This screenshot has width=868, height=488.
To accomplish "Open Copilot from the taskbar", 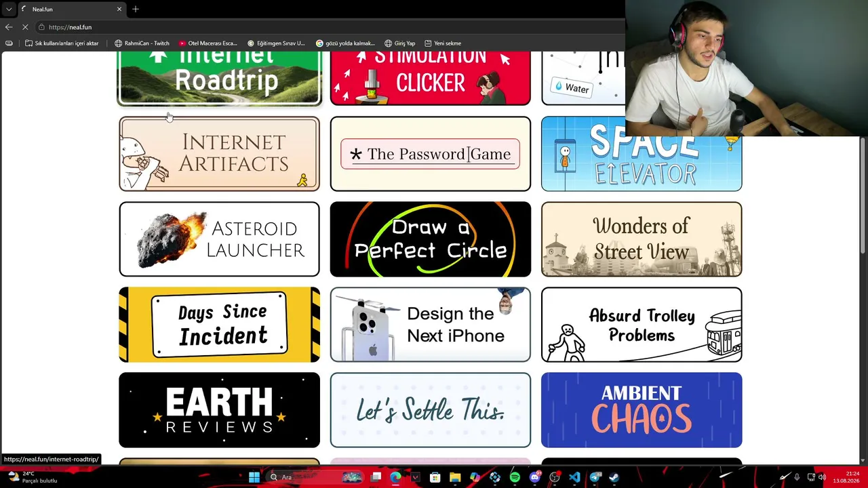I will (x=475, y=477).
